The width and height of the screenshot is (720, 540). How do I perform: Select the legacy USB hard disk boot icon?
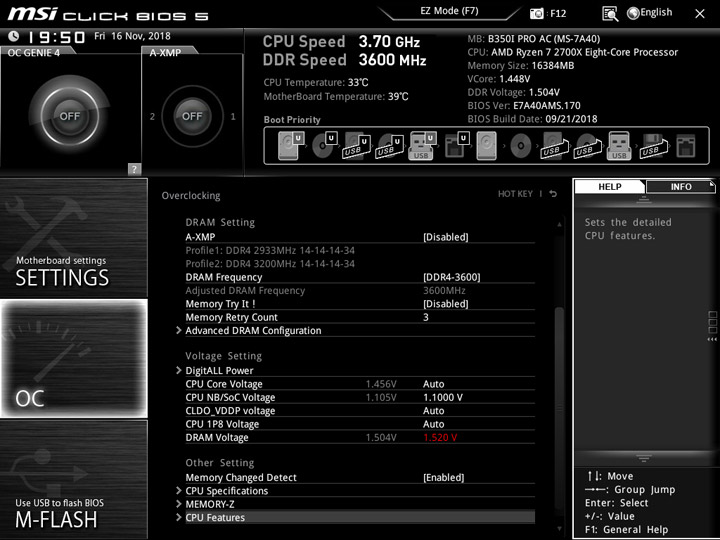click(x=554, y=146)
